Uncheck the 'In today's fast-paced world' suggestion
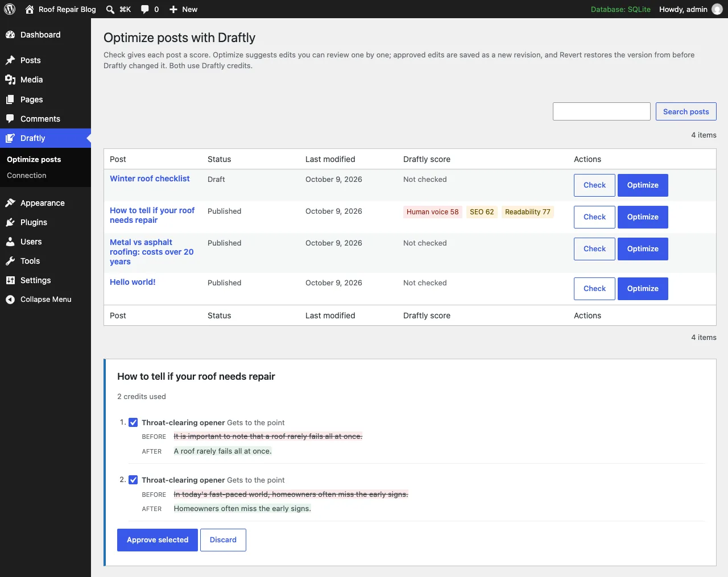Screen dimensions: 728x577 tap(133, 480)
